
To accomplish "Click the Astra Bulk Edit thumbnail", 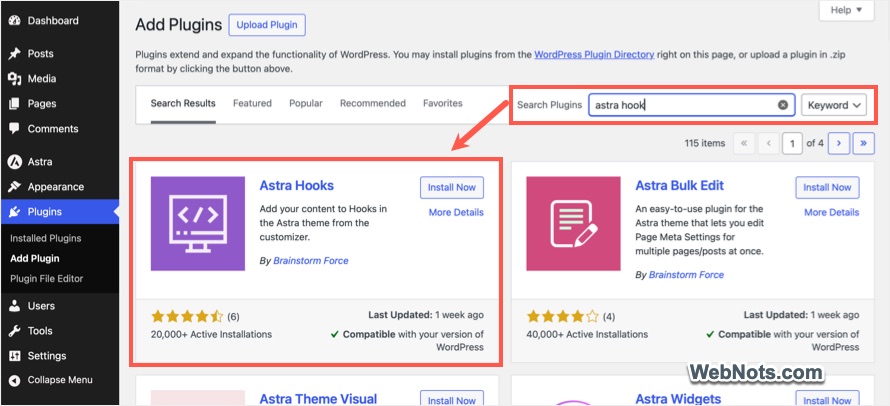I will pos(573,223).
